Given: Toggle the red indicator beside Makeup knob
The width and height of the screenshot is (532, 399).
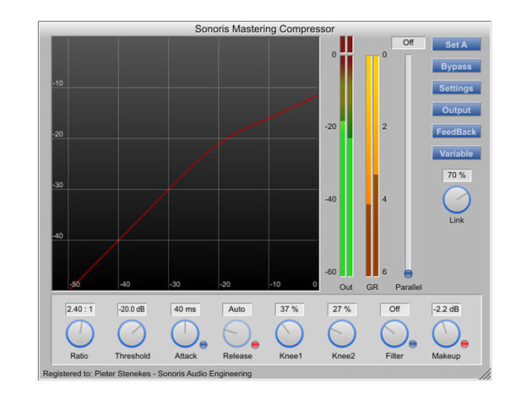Looking at the screenshot, I should tap(464, 344).
